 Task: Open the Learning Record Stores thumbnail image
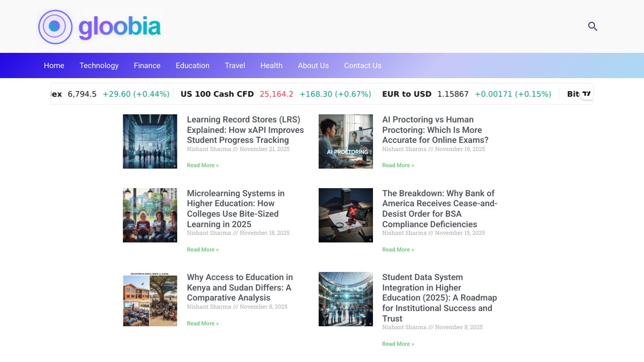[x=150, y=141]
